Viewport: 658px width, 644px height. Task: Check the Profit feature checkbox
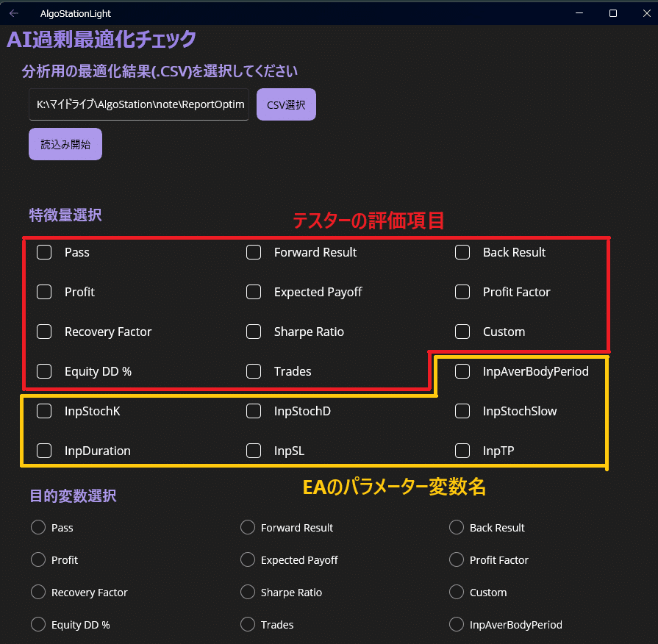[44, 292]
